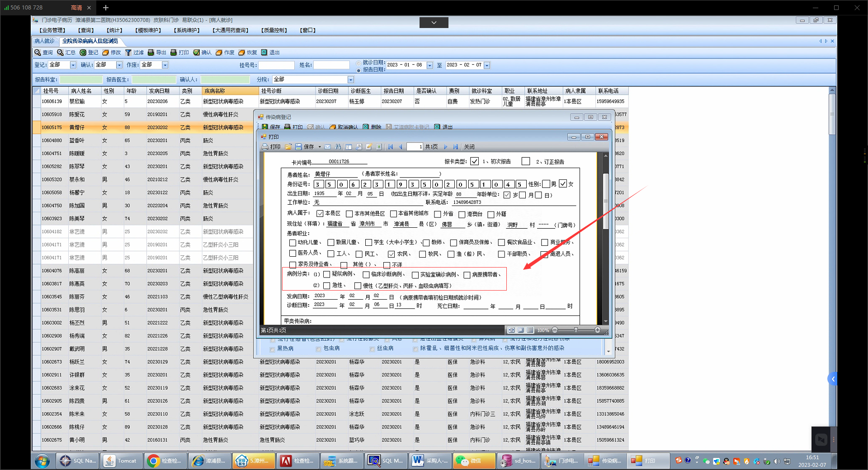The image size is (868, 470).
Task: Click the 恢复 restore icon
Action: pos(242,52)
